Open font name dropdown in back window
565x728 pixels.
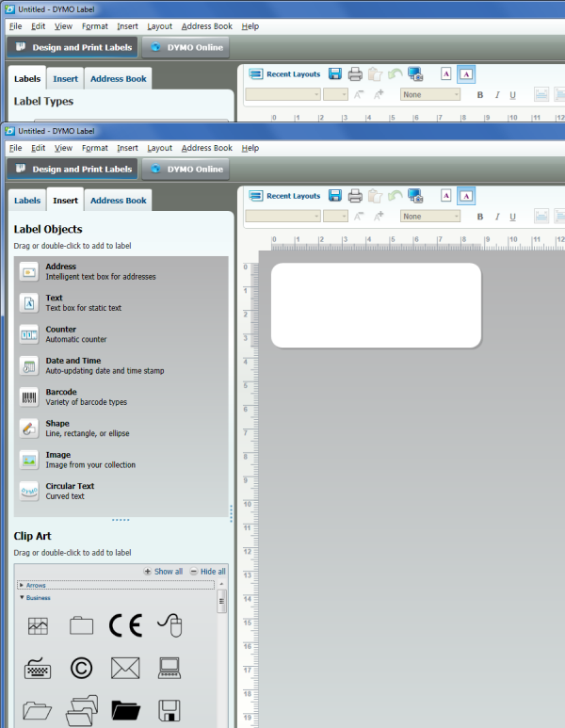tap(282, 95)
